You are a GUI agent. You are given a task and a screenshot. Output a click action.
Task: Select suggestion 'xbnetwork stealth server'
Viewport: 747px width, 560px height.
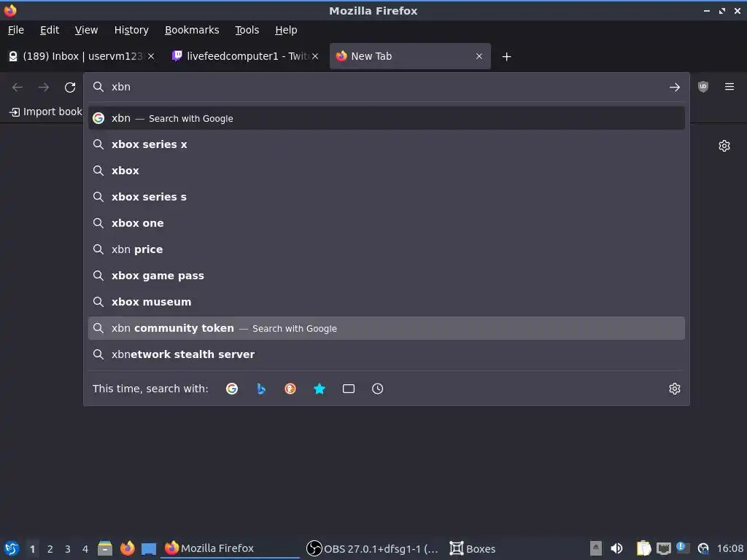pos(387,354)
